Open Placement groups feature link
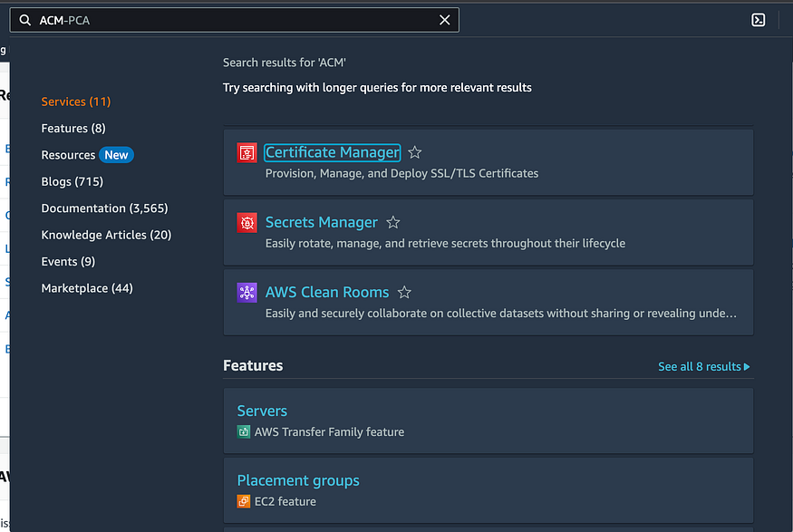Image resolution: width=793 pixels, height=532 pixels. (x=298, y=480)
